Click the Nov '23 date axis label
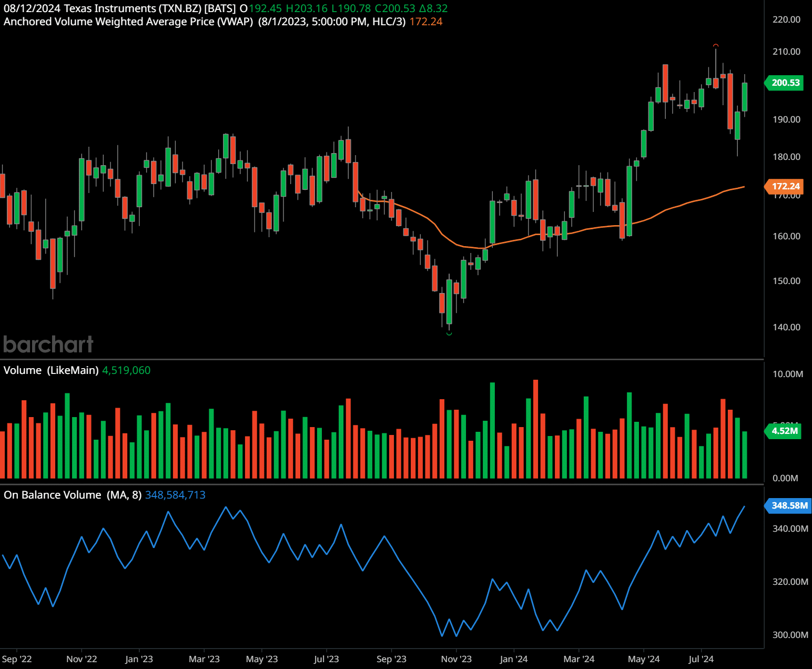812x669 pixels. 456,659
